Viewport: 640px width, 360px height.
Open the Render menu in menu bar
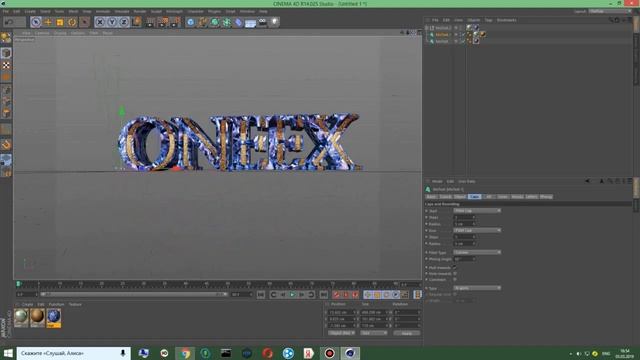[140, 11]
